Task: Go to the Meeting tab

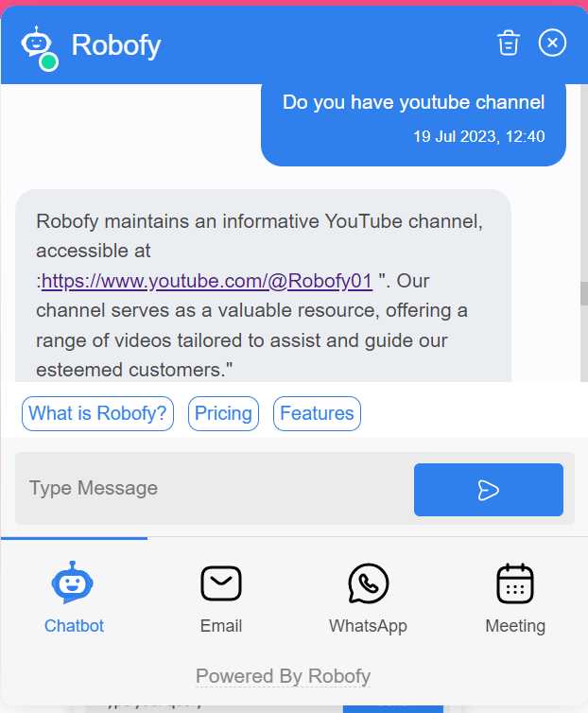Action: click(515, 598)
